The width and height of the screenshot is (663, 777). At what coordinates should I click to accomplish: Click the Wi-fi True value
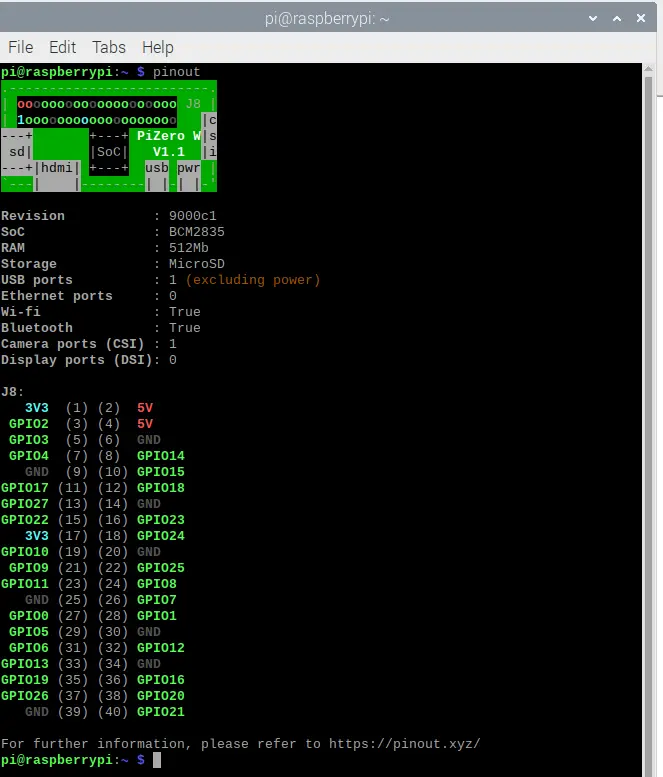pyautogui.click(x=184, y=312)
